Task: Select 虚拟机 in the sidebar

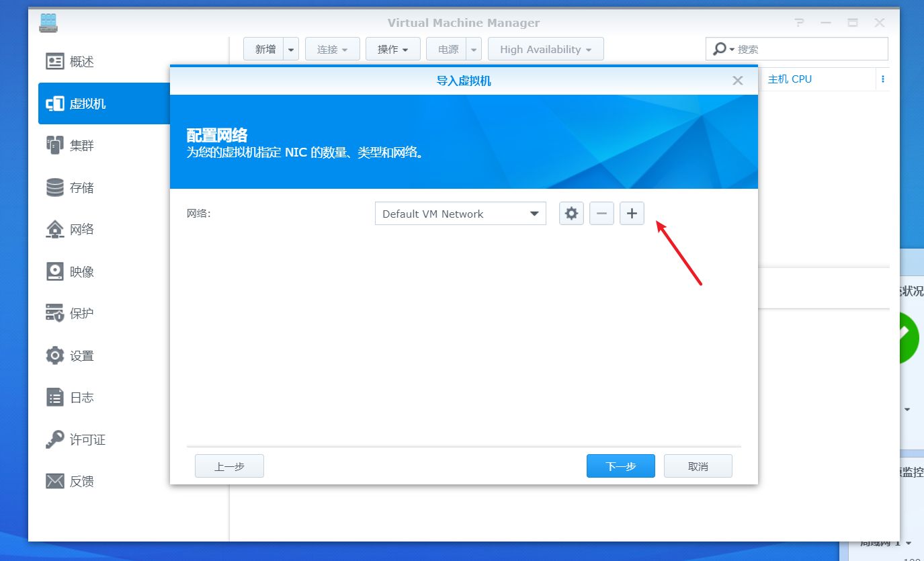Action: click(x=104, y=103)
